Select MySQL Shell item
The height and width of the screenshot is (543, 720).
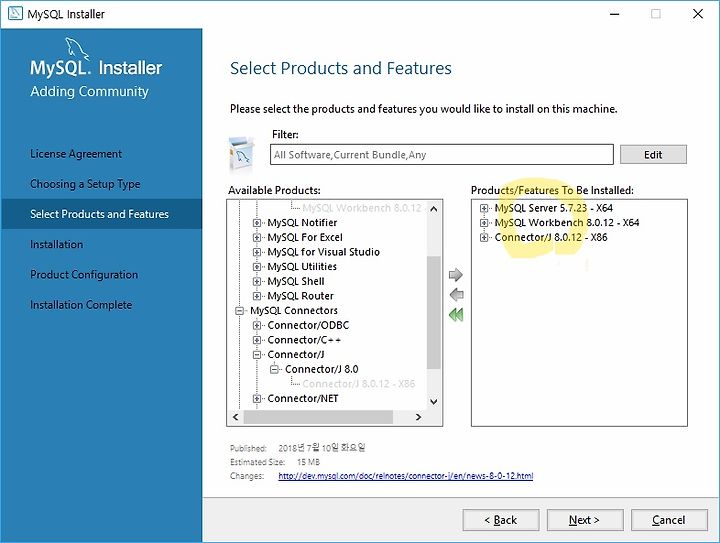pos(296,281)
